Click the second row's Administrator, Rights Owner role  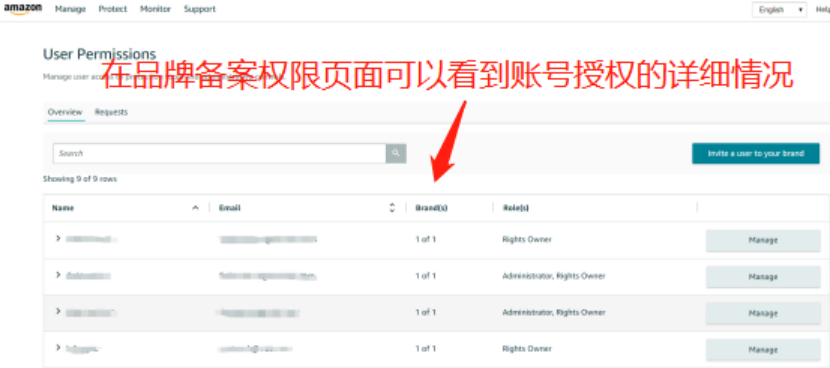pyautogui.click(x=554, y=276)
